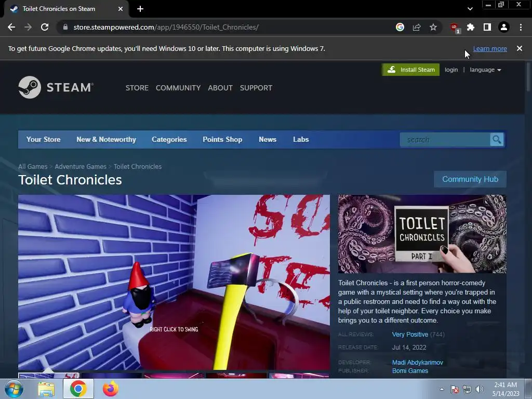532x399 pixels.
Task: Open the Very Positive reviews link
Action: 410,334
